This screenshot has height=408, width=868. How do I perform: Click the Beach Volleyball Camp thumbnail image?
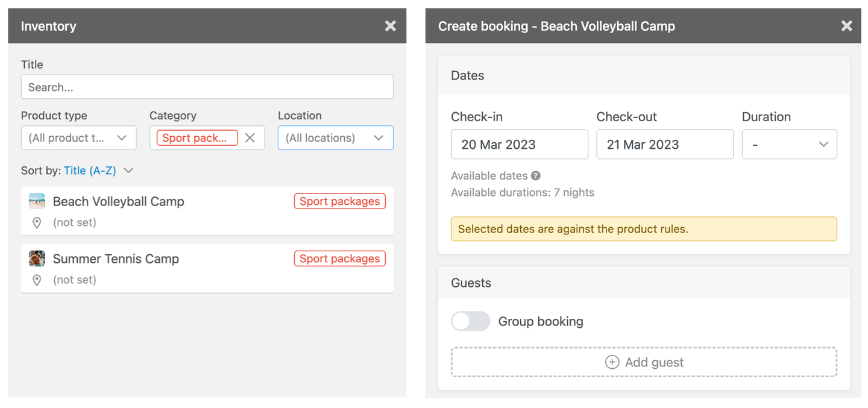(x=37, y=201)
